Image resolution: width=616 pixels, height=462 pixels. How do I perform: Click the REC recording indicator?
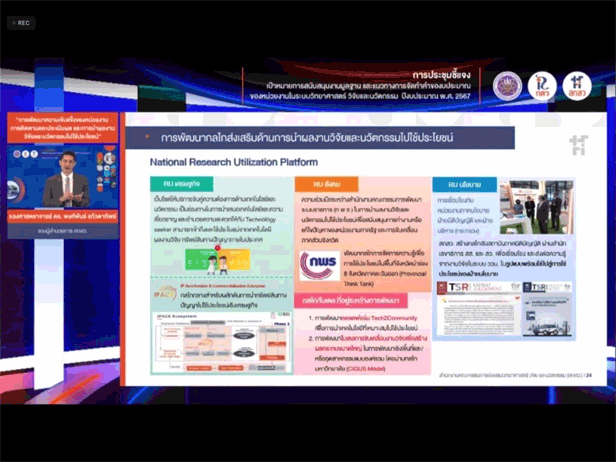point(21,23)
